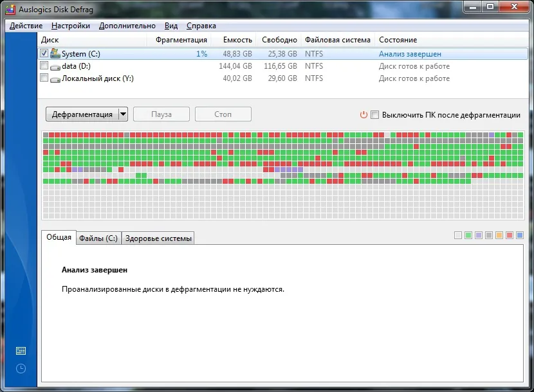Click the purple legend swatch
Screen dimensions: 534x392
(479, 235)
